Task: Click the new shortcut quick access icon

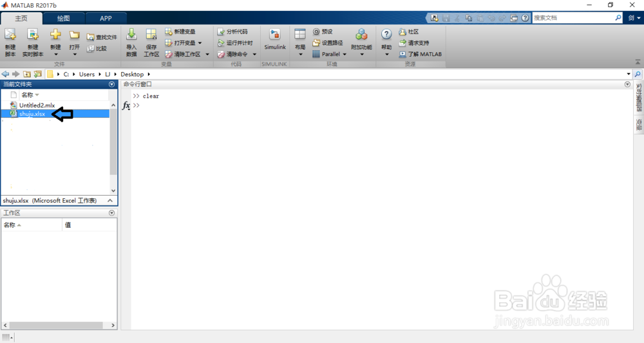Action: tap(435, 18)
